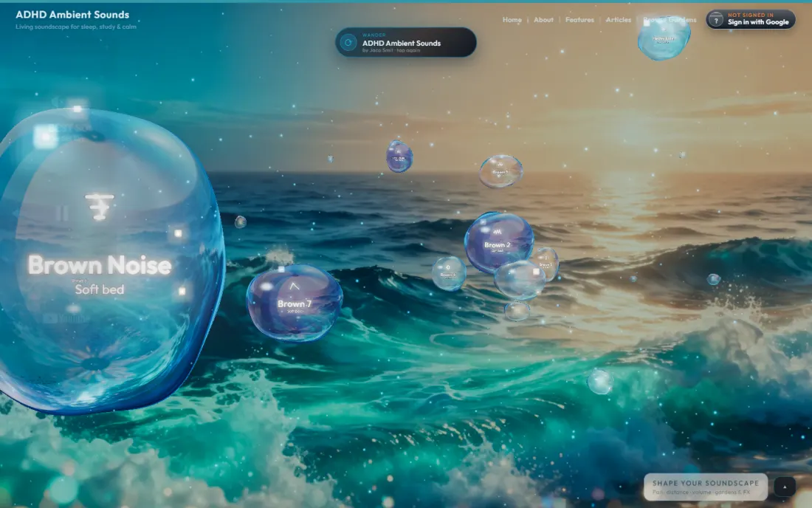
Task: Click the sound-wave glyph above Brown Noise
Action: coord(100,206)
